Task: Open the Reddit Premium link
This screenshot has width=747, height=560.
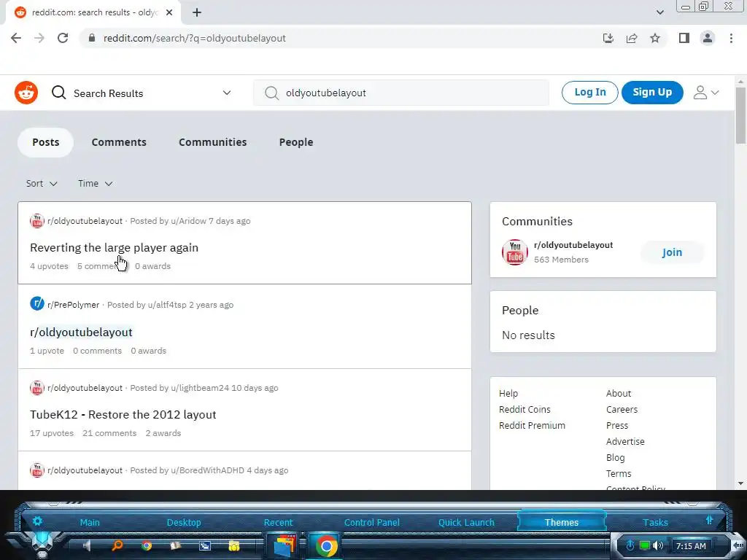Action: tap(532, 426)
